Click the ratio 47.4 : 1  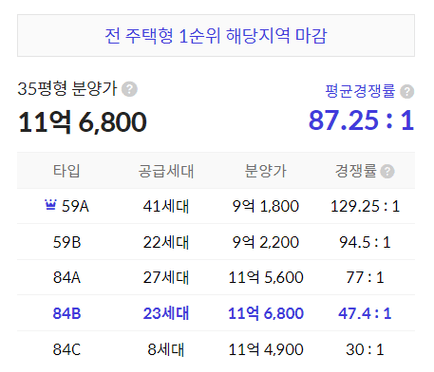click(365, 314)
